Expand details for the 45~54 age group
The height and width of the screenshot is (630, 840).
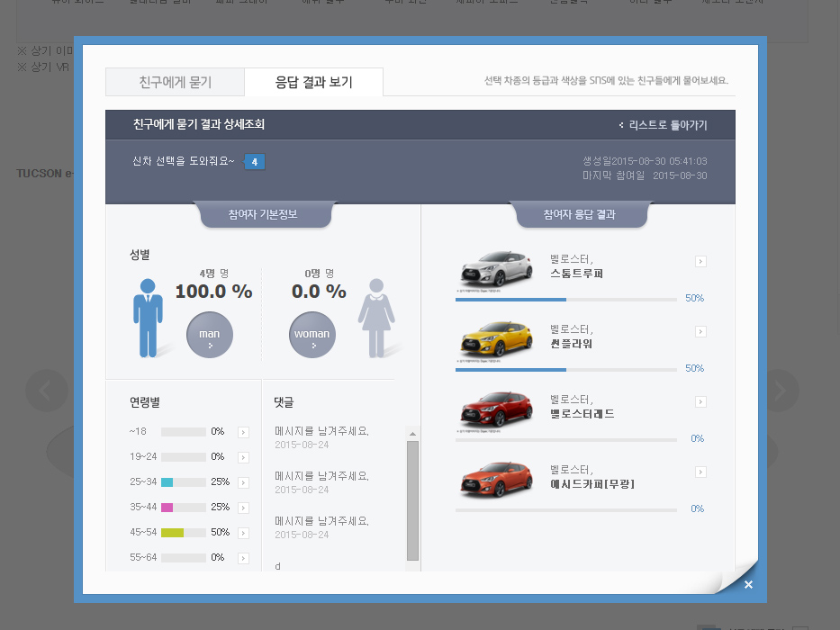point(243,533)
